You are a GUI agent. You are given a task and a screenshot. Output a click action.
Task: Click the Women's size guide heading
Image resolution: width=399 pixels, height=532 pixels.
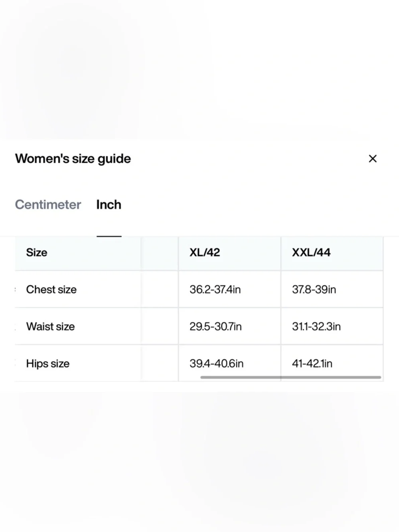pyautogui.click(x=73, y=159)
